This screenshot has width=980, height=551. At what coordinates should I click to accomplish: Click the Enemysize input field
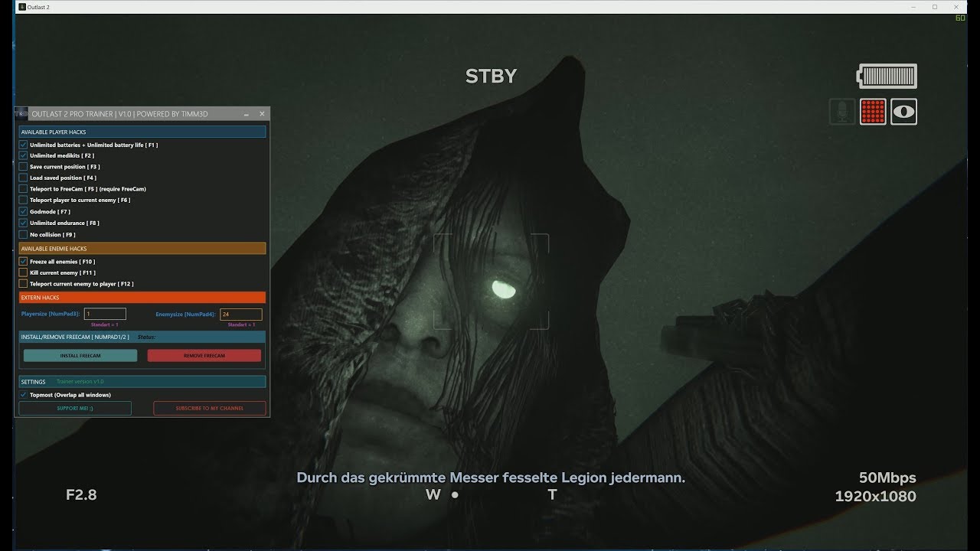pyautogui.click(x=241, y=314)
